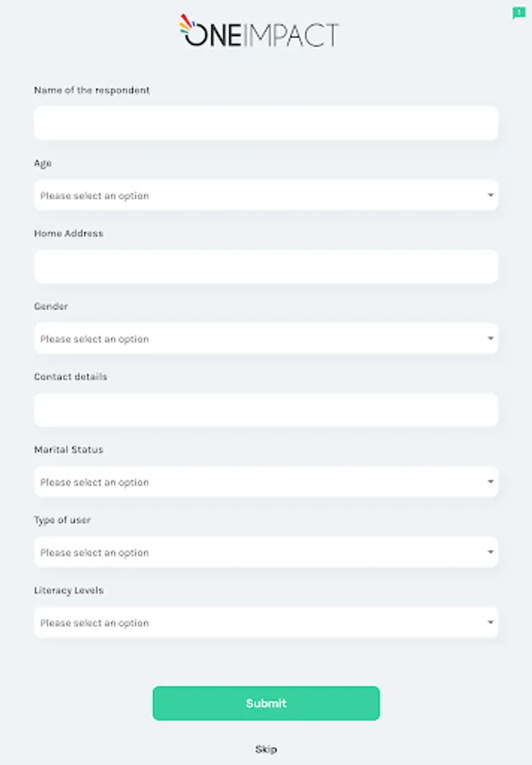Select the Contact details text box

[x=266, y=410]
